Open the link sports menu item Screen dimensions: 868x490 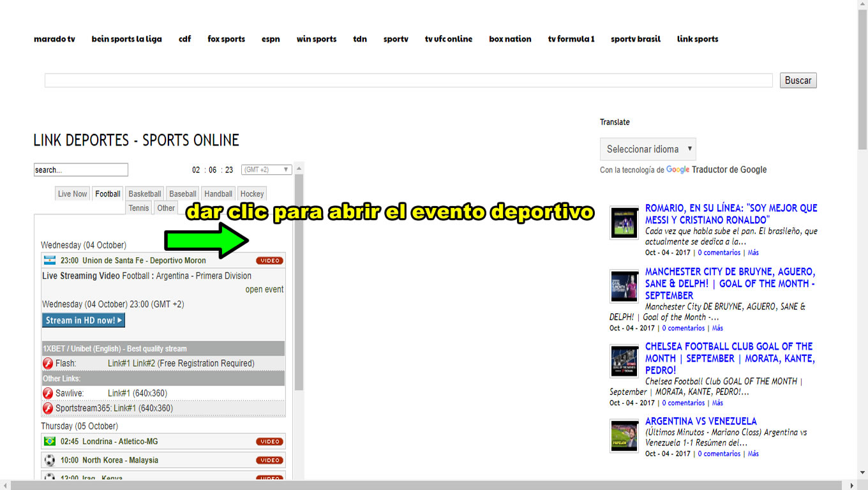[698, 39]
